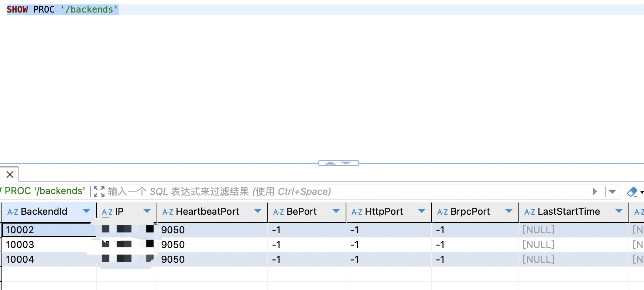This screenshot has height=290, width=644.
Task: Open HttpPort column filter arrow
Action: tap(422, 211)
